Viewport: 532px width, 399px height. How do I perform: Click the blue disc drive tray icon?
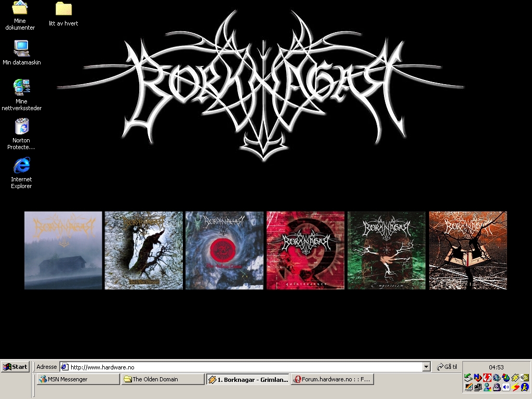click(497, 377)
